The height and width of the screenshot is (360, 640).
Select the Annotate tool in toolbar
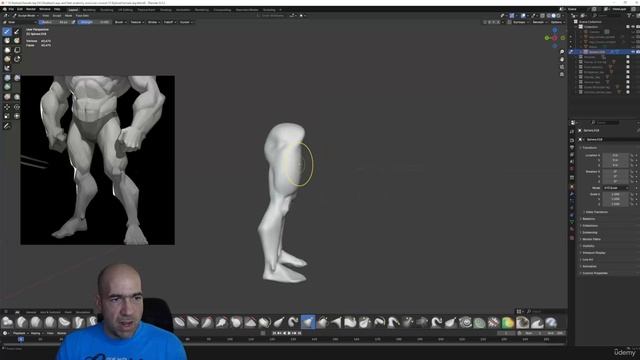click(x=7, y=126)
